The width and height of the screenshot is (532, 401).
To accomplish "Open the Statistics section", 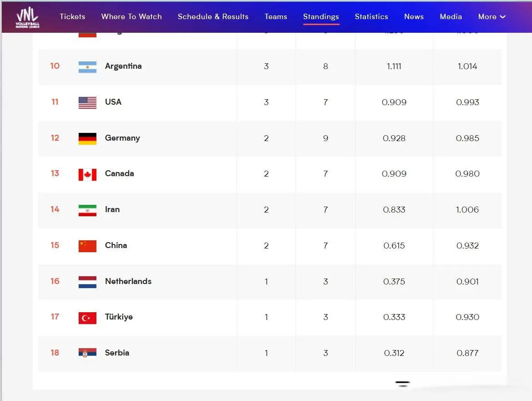I will [x=371, y=17].
